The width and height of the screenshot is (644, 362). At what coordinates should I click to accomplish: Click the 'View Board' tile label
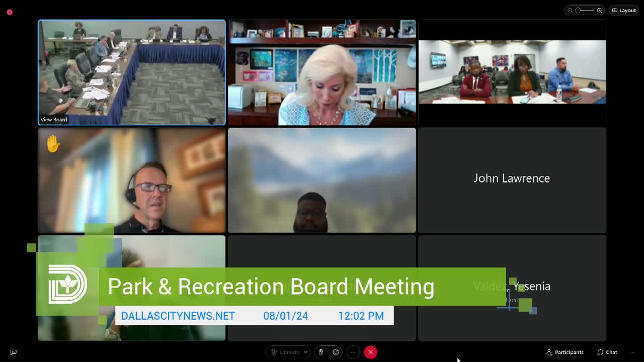(x=54, y=120)
